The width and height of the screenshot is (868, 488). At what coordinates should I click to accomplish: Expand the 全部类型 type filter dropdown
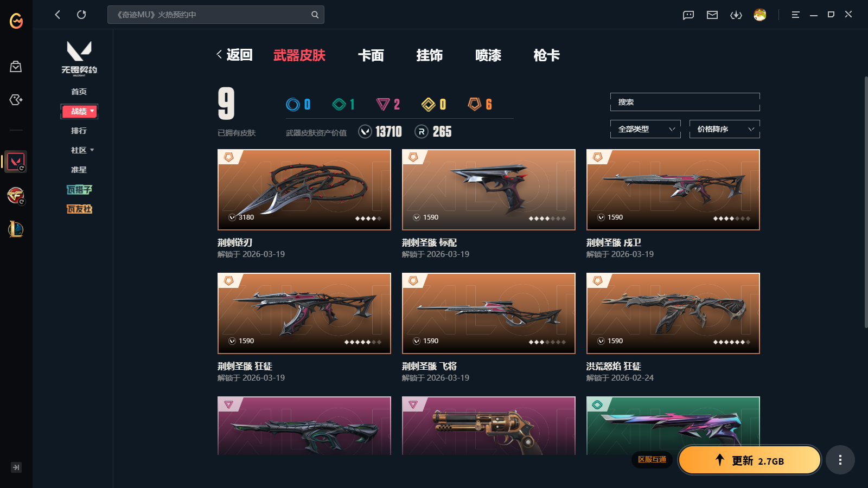pos(646,129)
